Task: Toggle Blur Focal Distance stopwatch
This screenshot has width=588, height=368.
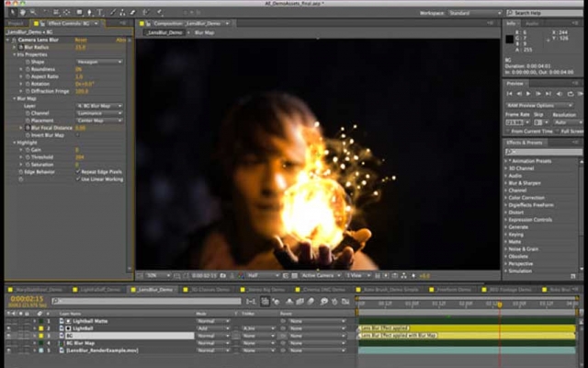Action: pos(28,128)
